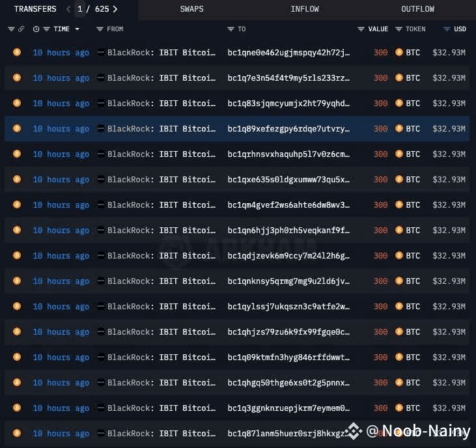Viewport: 476px width, 448px height.
Task: Filter by USD column
Action: point(447,29)
